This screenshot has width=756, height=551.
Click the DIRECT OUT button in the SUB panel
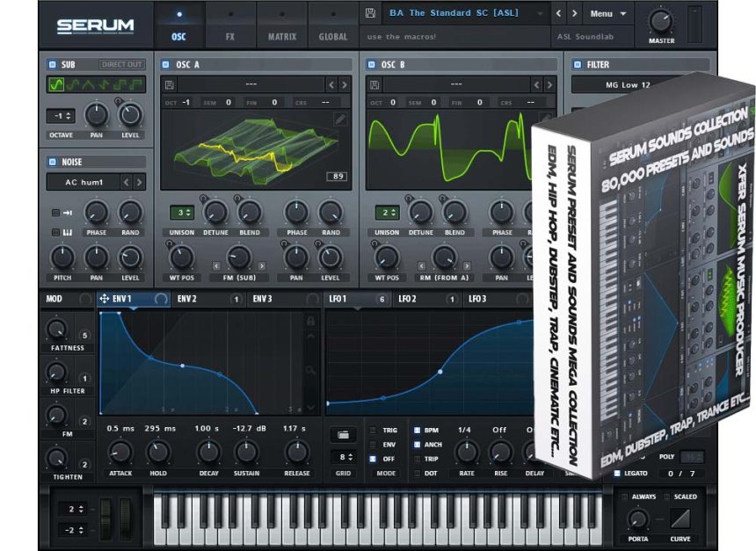coord(121,63)
